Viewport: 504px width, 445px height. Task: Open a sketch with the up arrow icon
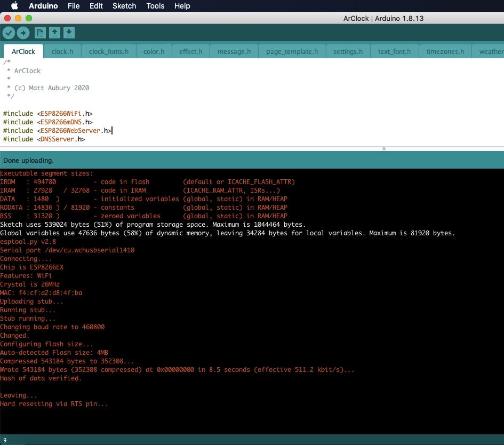click(54, 33)
